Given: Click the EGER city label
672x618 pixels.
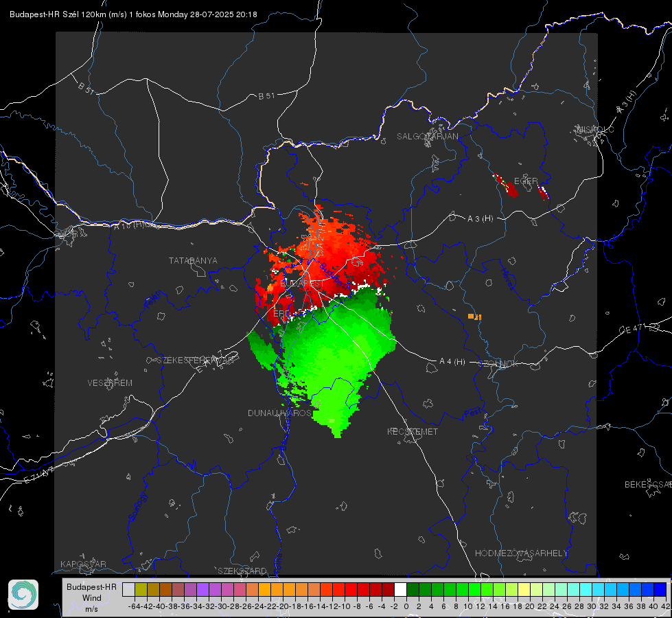Looking at the screenshot, I should pyautogui.click(x=526, y=181).
